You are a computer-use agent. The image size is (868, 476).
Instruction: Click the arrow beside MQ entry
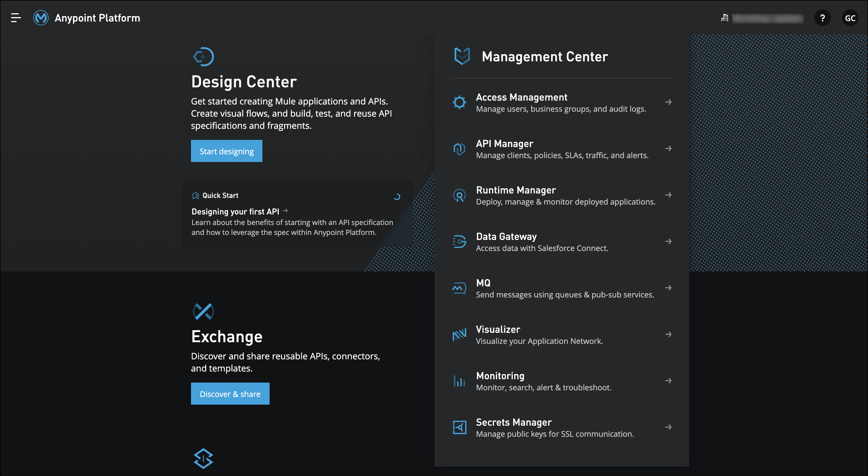pos(668,288)
